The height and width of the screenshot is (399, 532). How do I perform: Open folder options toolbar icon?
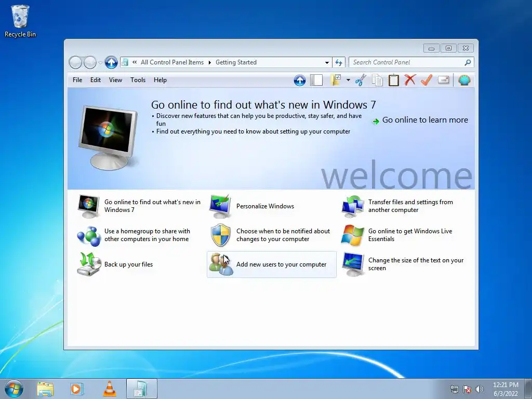[x=336, y=81]
